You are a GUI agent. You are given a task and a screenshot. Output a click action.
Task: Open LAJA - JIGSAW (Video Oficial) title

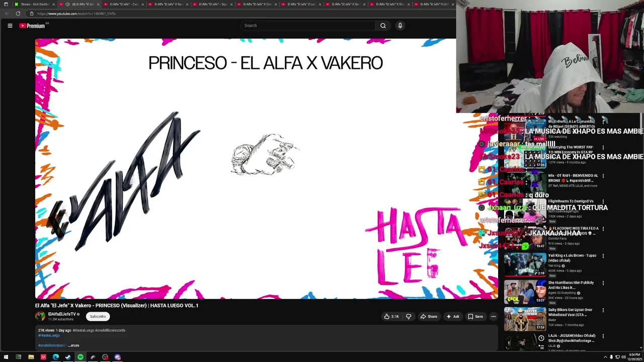pos(572,338)
